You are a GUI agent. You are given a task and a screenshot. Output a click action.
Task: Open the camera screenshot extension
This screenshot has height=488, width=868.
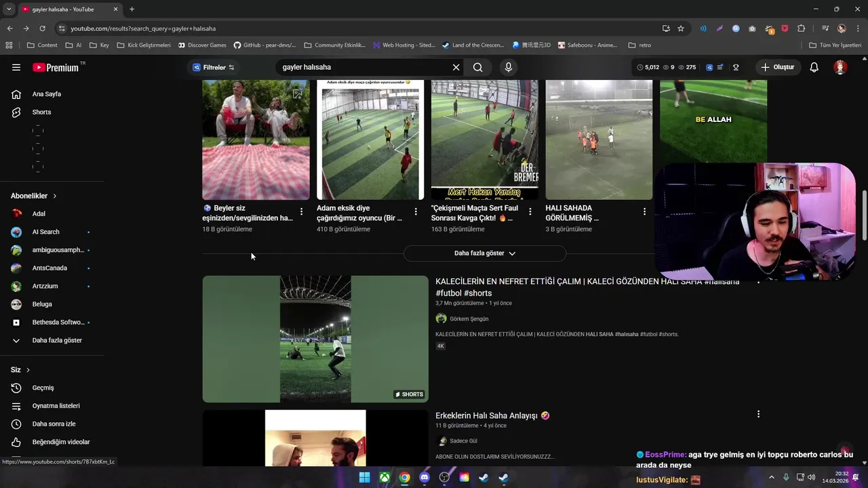click(752, 28)
